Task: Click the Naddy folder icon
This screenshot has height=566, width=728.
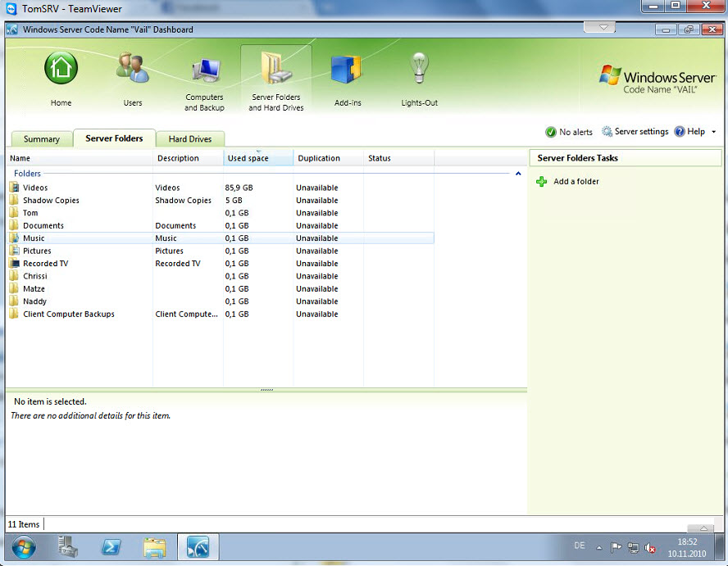Action: [15, 301]
